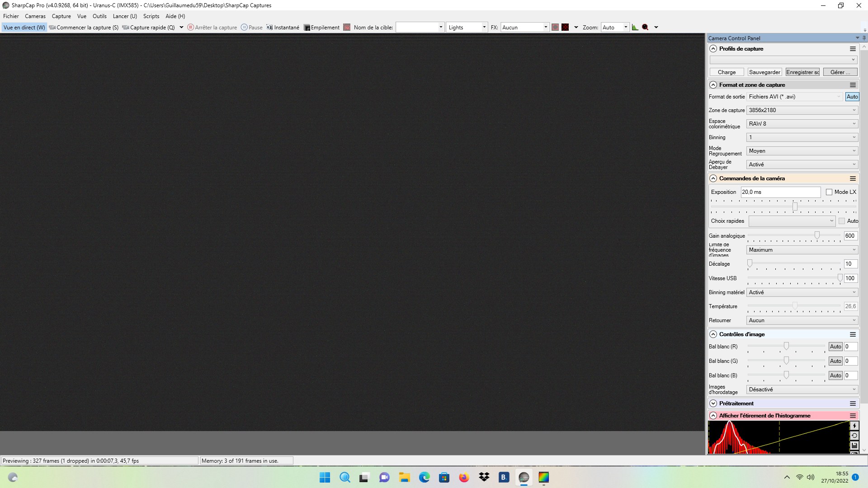Click the histogram icon in toolbar
This screenshot has width=868, height=488.
(635, 27)
